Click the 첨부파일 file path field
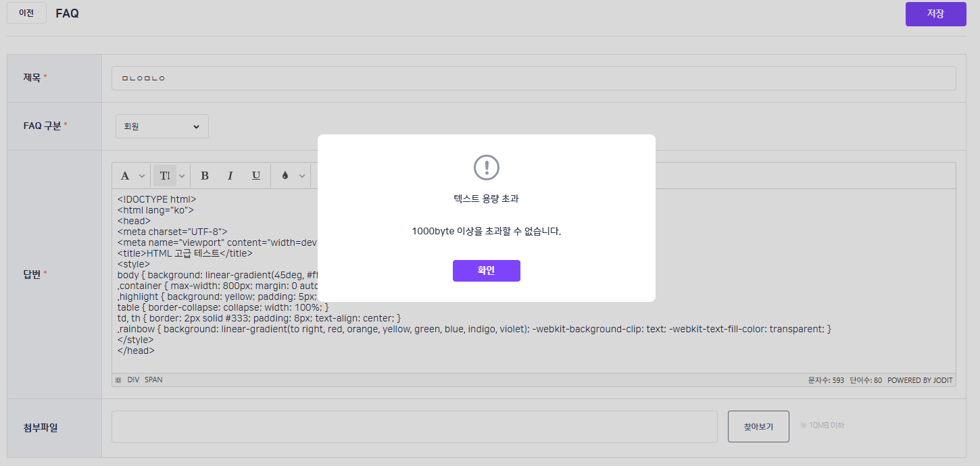980x466 pixels. pyautogui.click(x=414, y=426)
